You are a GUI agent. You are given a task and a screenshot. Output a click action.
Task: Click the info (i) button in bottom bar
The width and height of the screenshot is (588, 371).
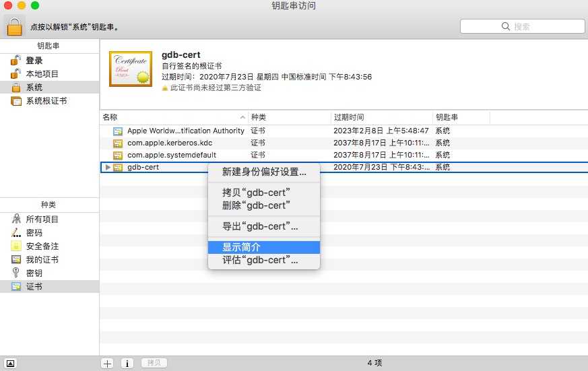pyautogui.click(x=127, y=363)
